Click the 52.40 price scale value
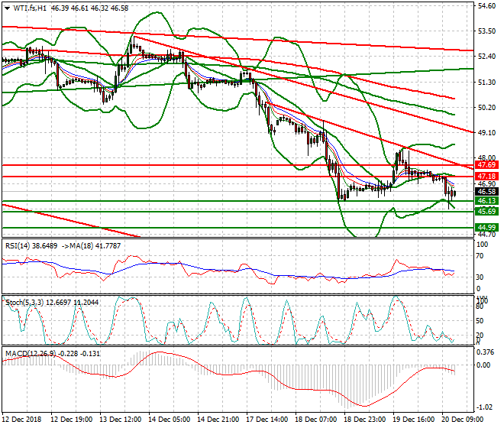This screenshot has width=504, height=428. coord(486,57)
